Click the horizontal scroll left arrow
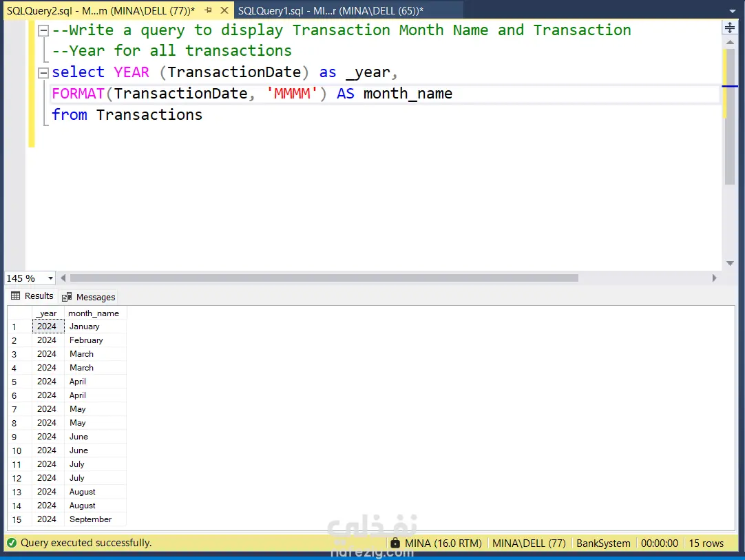The width and height of the screenshot is (745, 560). [x=63, y=278]
